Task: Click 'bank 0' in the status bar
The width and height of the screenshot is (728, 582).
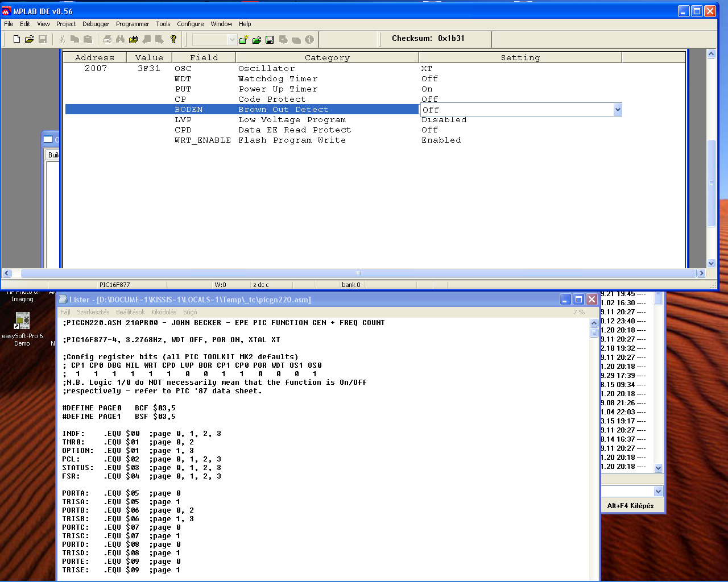Action: pyautogui.click(x=351, y=285)
